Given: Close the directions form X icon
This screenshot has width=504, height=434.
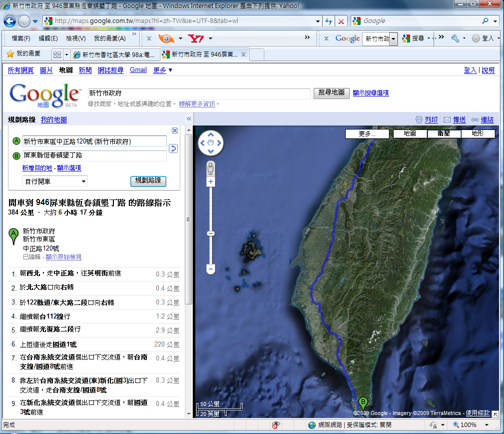Looking at the screenshot, I should (174, 130).
